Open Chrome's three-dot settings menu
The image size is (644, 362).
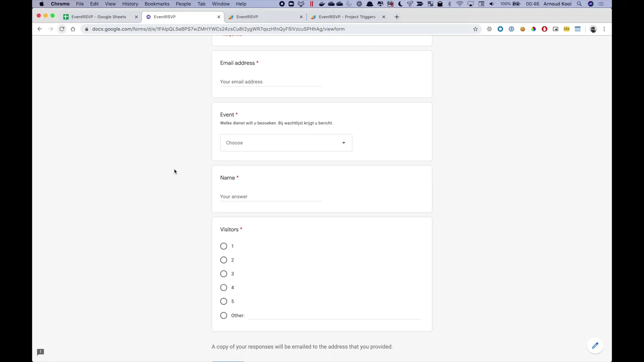click(604, 29)
